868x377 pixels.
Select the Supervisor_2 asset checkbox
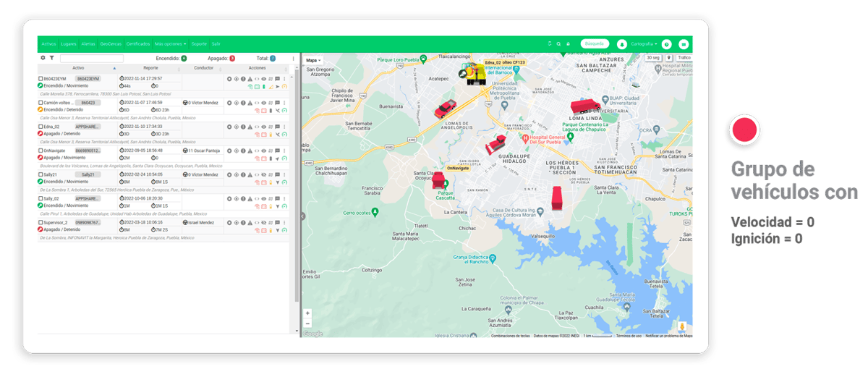coord(41,222)
